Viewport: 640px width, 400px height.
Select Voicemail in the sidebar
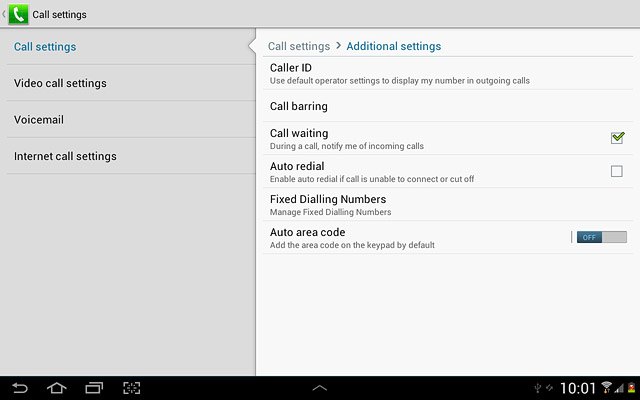pos(131,120)
